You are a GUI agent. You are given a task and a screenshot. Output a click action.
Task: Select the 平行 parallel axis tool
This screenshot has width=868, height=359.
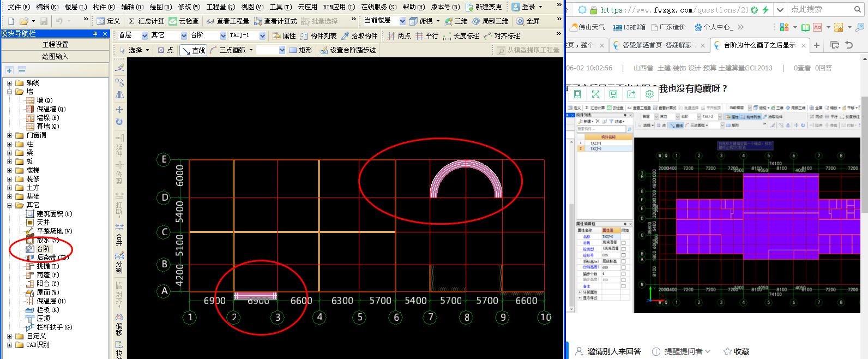click(427, 35)
